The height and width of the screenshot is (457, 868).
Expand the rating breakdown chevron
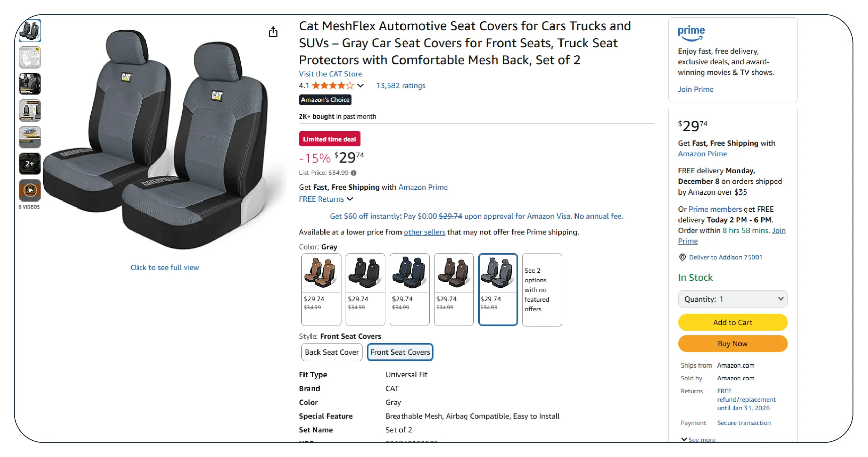(360, 86)
